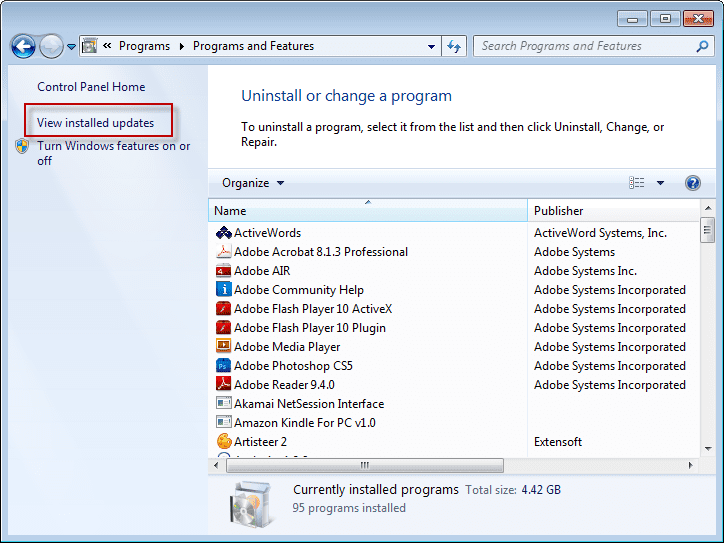The height and width of the screenshot is (543, 724).
Task: Click the shield icon beside Windows features
Action: (x=22, y=146)
